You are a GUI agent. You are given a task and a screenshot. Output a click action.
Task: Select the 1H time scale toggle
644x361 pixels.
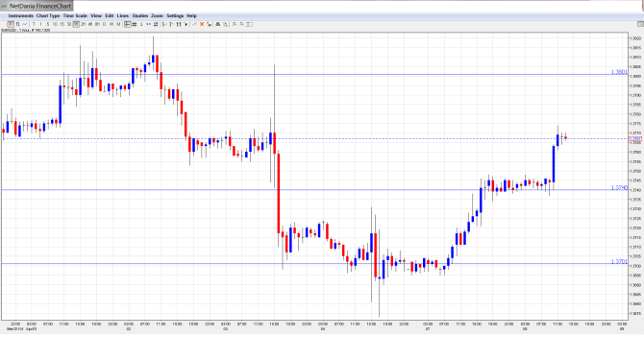click(76, 24)
